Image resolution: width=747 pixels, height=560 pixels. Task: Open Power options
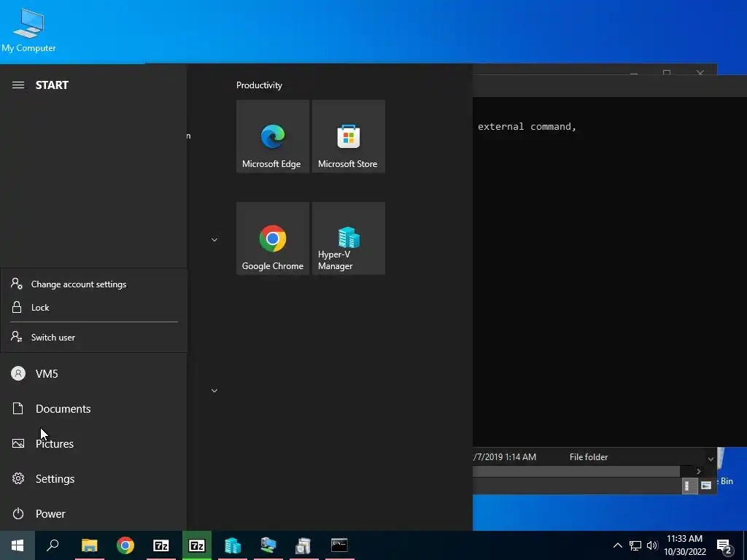tap(93, 513)
